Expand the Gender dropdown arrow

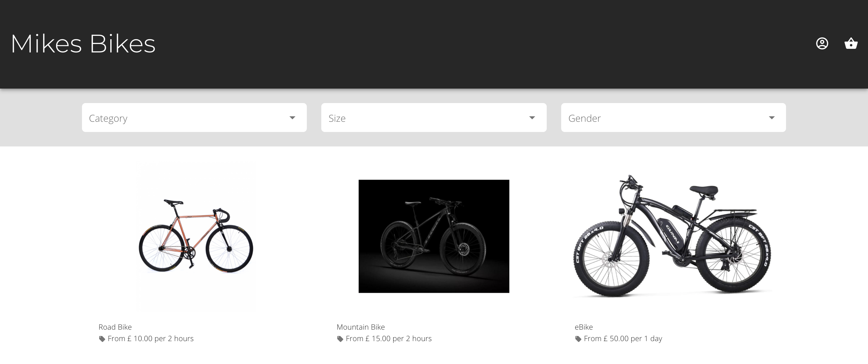772,118
